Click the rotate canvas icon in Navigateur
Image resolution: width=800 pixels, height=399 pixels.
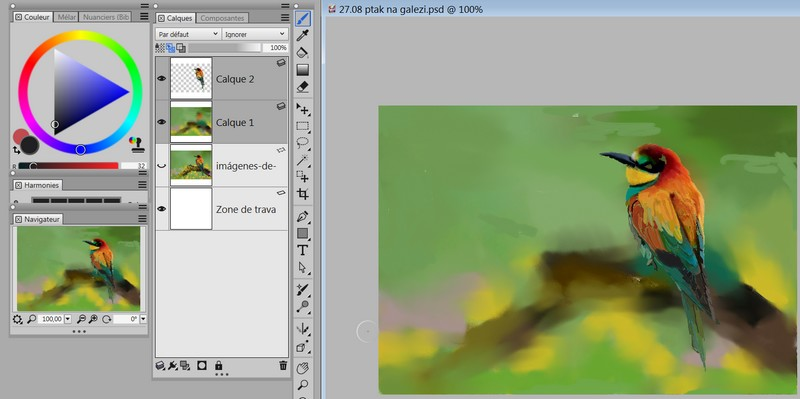(106, 319)
